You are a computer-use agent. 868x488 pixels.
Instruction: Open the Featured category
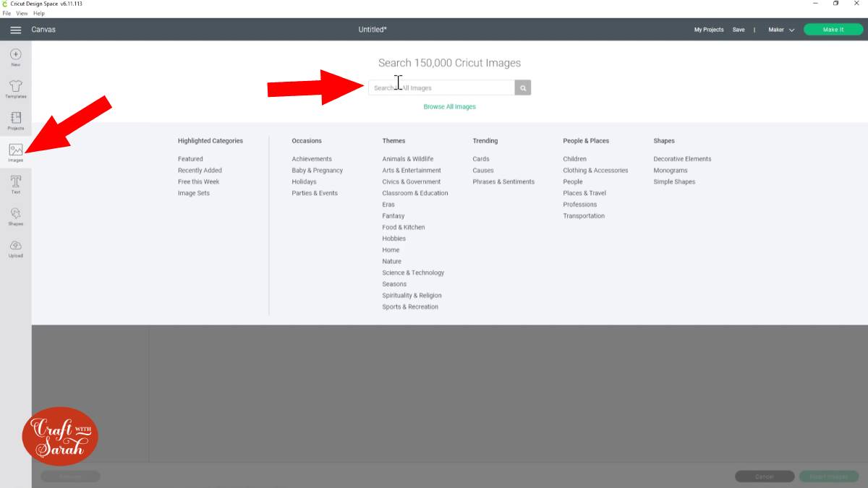190,159
